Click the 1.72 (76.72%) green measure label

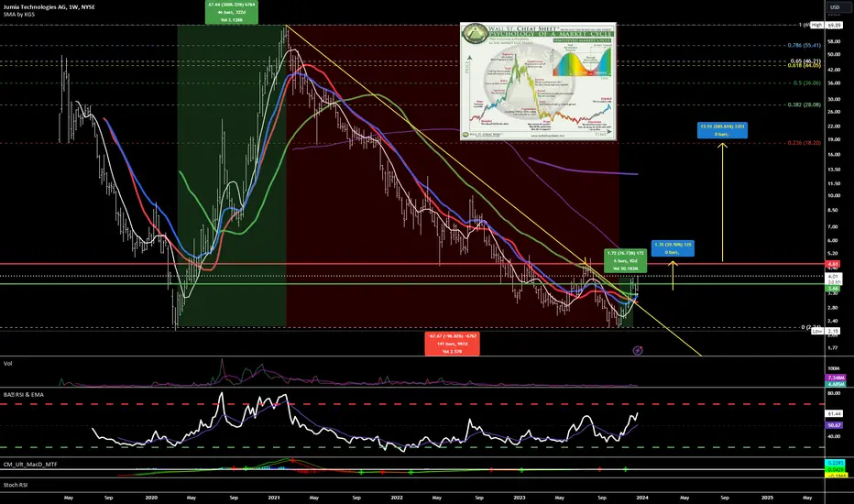(x=625, y=260)
